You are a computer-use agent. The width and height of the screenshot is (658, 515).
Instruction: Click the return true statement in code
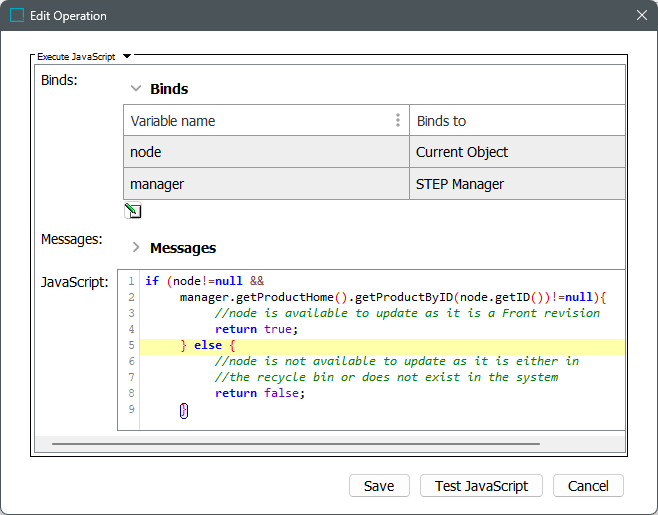(257, 329)
